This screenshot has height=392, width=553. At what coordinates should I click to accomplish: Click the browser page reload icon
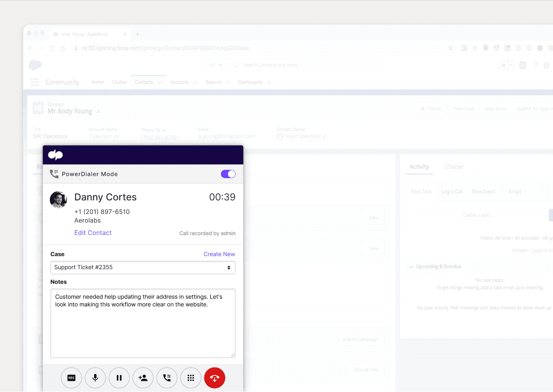[x=51, y=48]
